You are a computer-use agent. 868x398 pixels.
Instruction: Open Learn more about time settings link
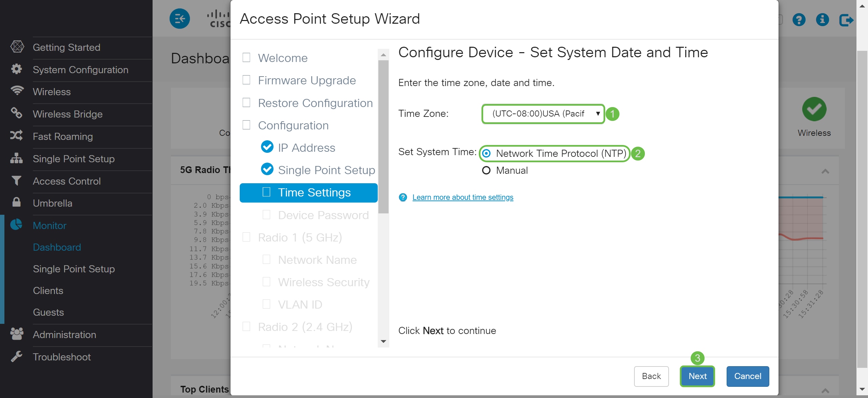(462, 197)
